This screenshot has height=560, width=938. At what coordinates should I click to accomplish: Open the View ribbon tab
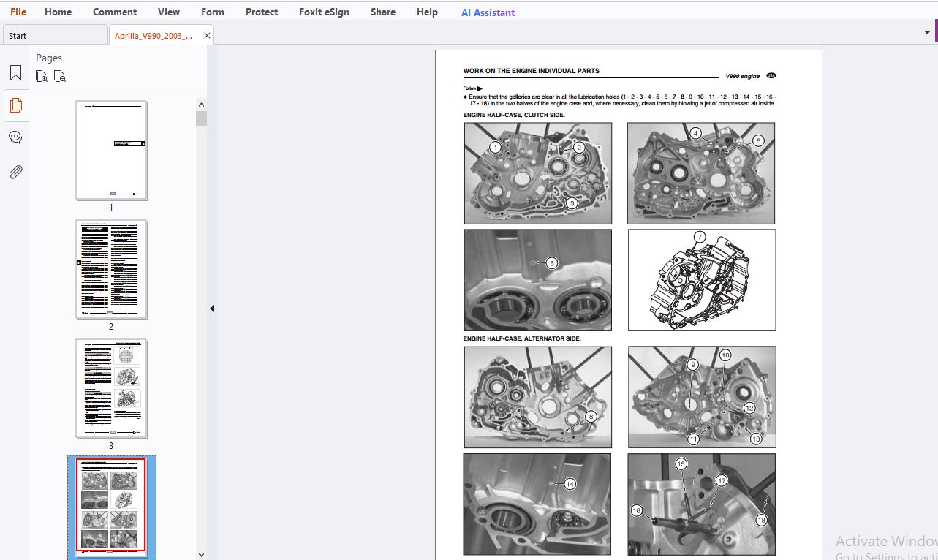169,12
